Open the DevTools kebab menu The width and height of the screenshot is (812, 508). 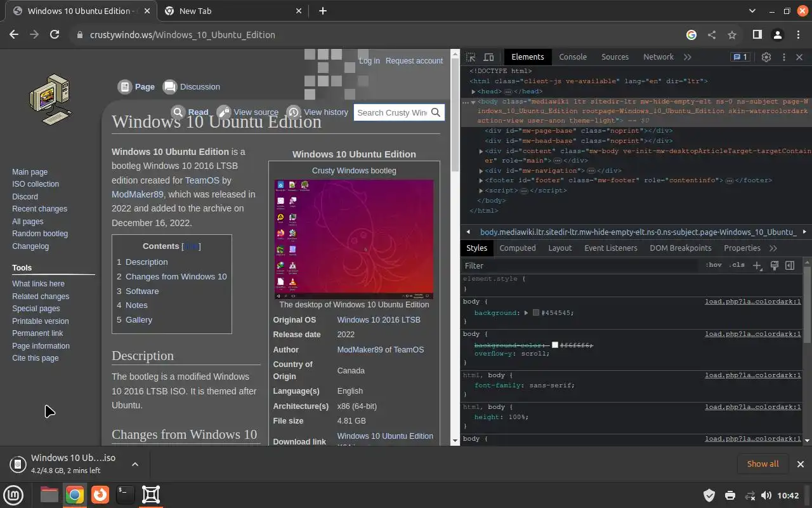(784, 57)
